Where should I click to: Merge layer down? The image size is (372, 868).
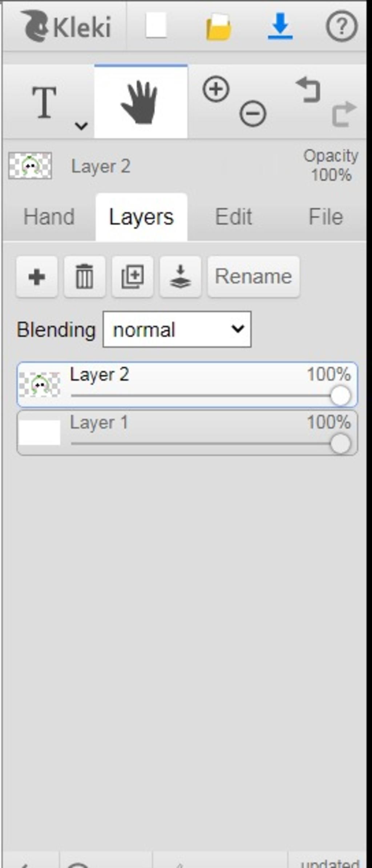181,277
